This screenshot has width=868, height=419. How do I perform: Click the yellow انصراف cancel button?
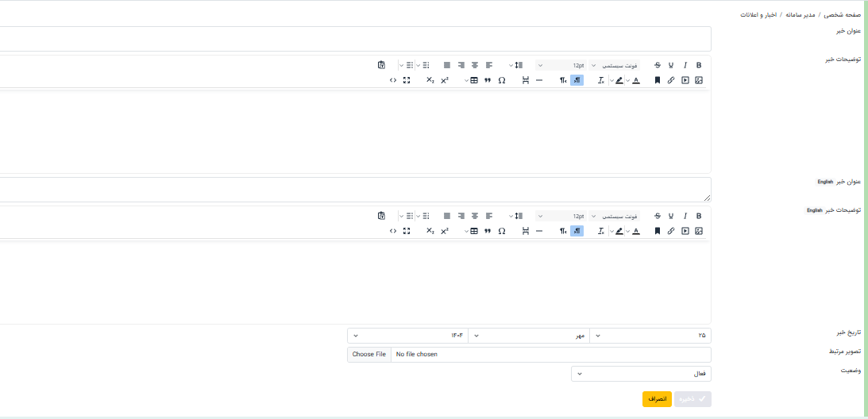[x=657, y=399]
